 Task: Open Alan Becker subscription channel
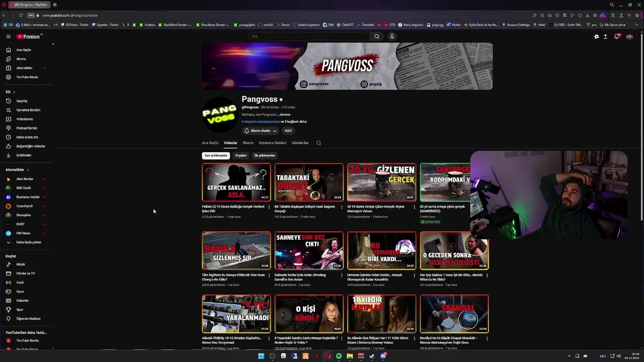(x=25, y=179)
